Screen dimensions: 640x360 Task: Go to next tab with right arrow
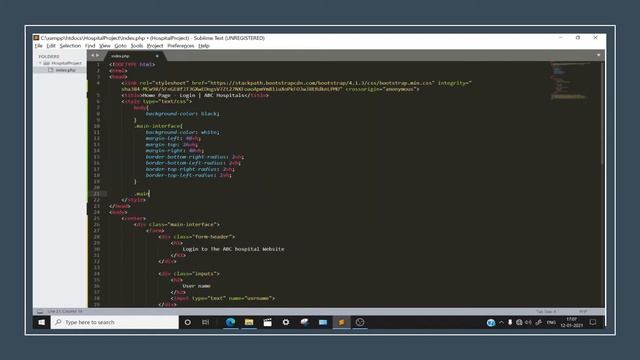98,56
